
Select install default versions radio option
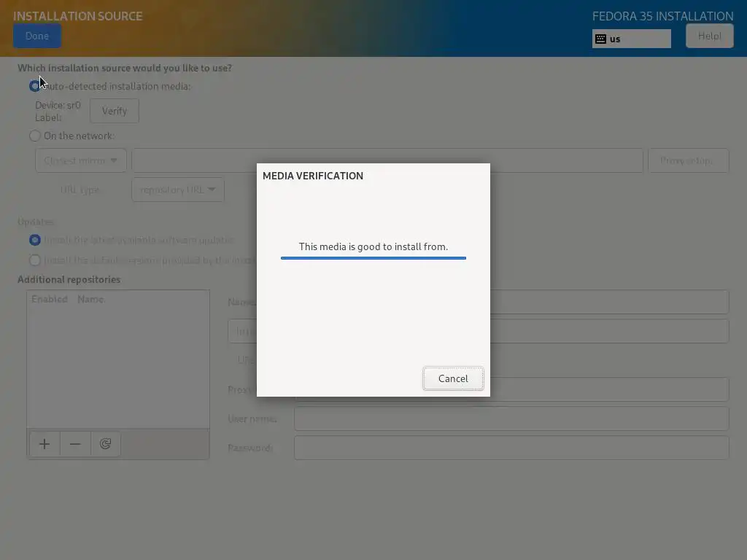tap(35, 260)
